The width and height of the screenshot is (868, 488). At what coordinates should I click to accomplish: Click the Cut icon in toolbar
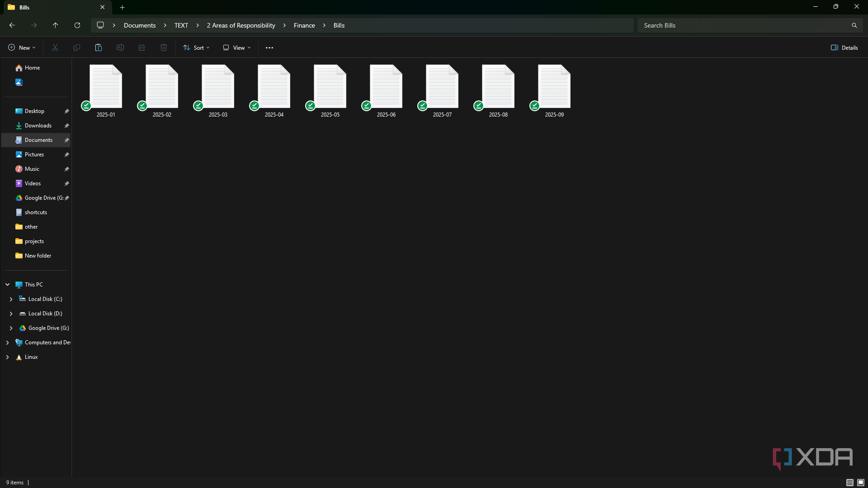point(55,47)
